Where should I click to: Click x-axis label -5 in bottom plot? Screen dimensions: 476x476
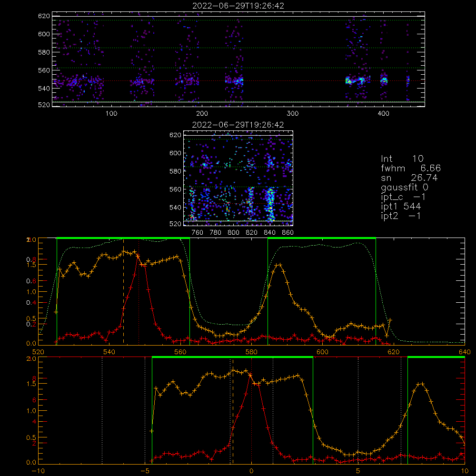[145, 471]
